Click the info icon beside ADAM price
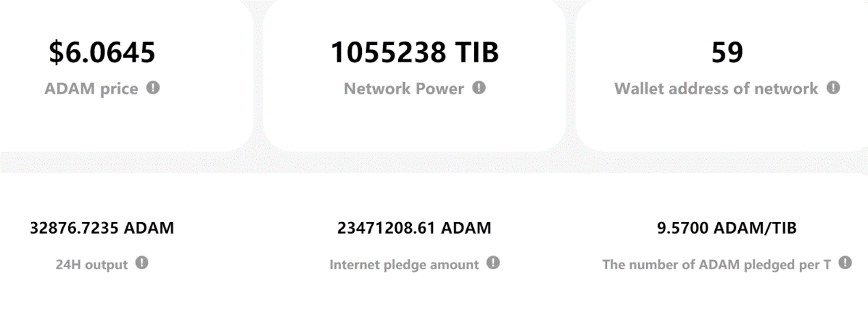The image size is (868, 310). [154, 88]
